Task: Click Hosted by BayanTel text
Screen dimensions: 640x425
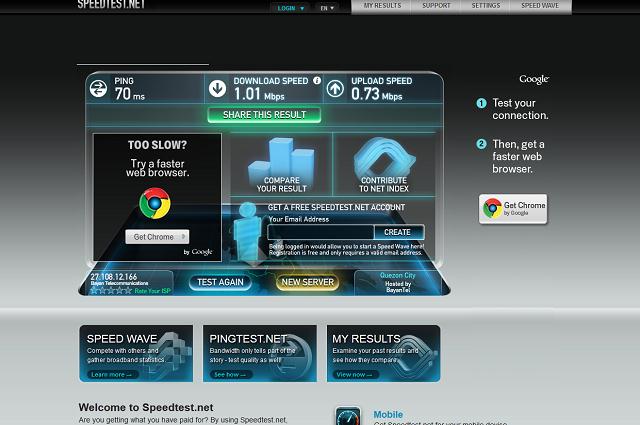Action: point(398,287)
